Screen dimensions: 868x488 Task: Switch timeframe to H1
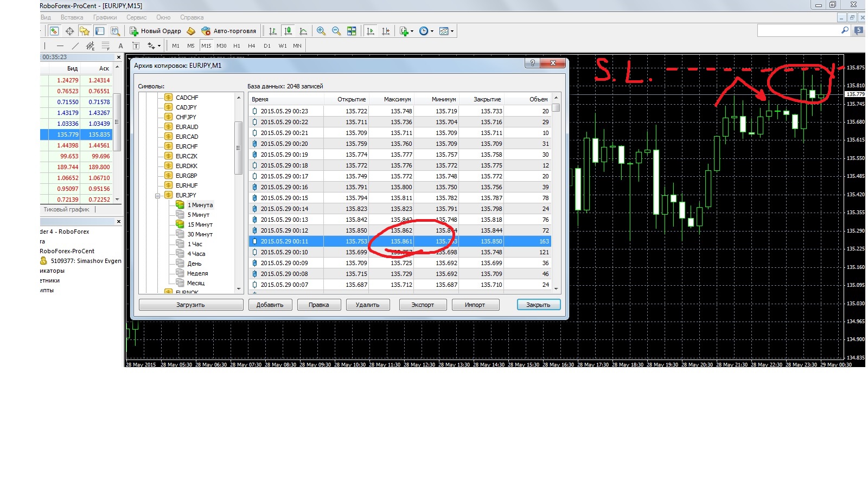pyautogui.click(x=237, y=46)
